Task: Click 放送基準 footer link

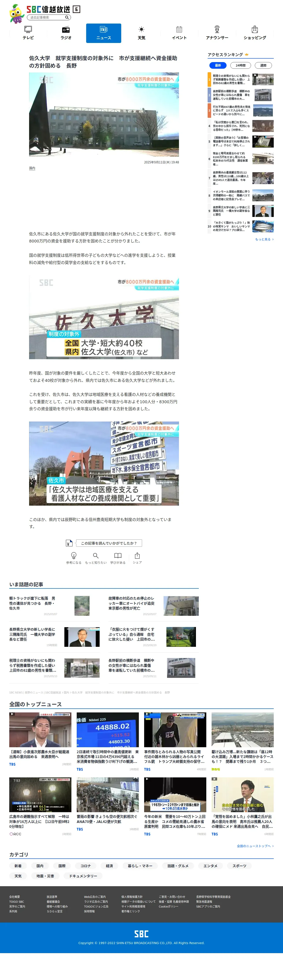Action: [x=52, y=897]
